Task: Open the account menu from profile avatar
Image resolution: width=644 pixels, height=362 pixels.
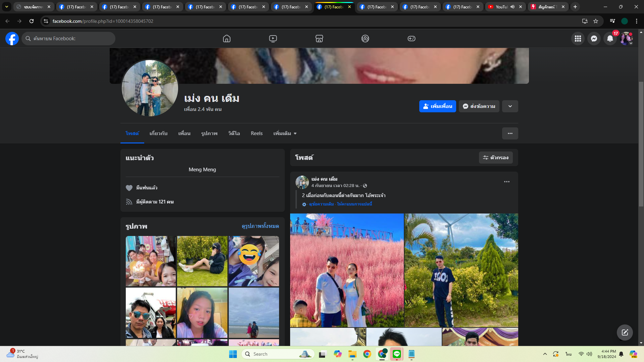Action: tap(626, 39)
